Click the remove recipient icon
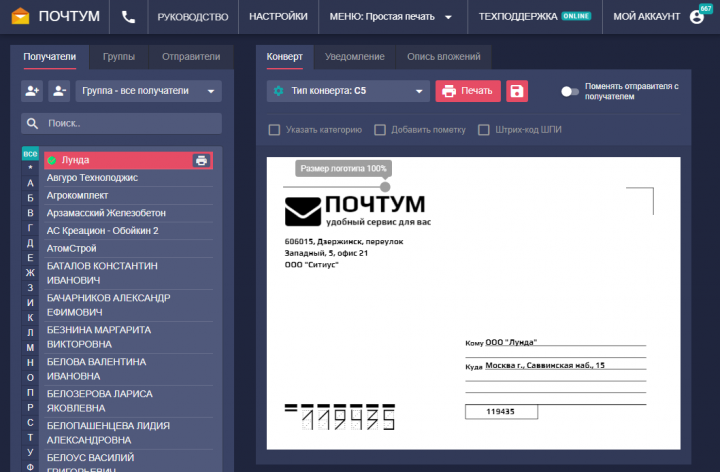Image resolution: width=720 pixels, height=472 pixels. [x=59, y=91]
